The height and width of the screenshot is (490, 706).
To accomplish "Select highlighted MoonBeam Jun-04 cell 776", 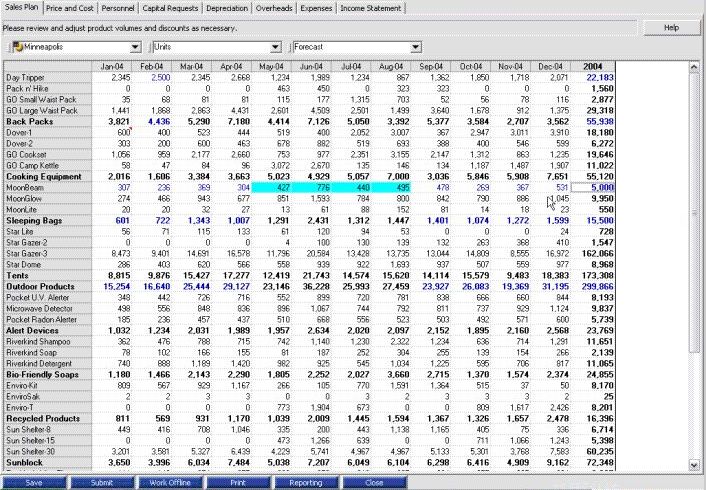I will [311, 187].
